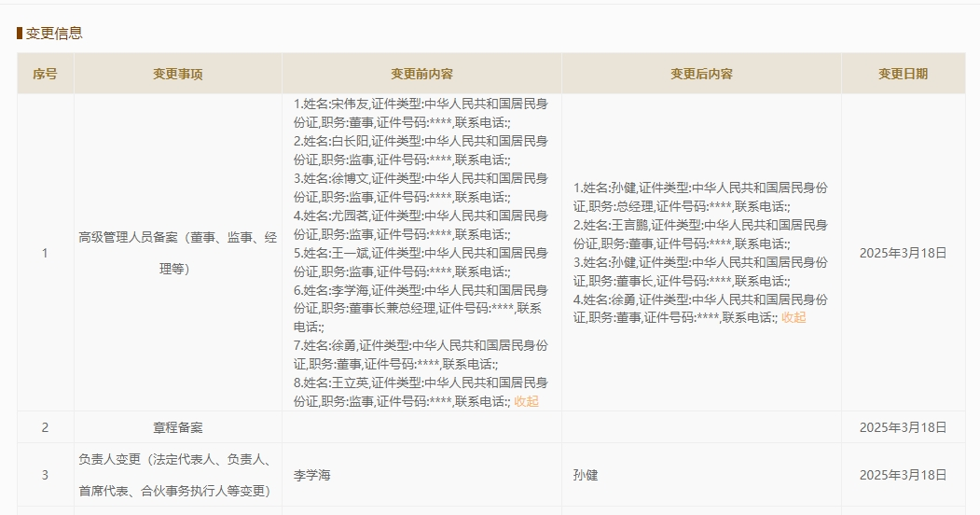
Task: Click row number 2 in the 序号 column
Action: [45, 427]
